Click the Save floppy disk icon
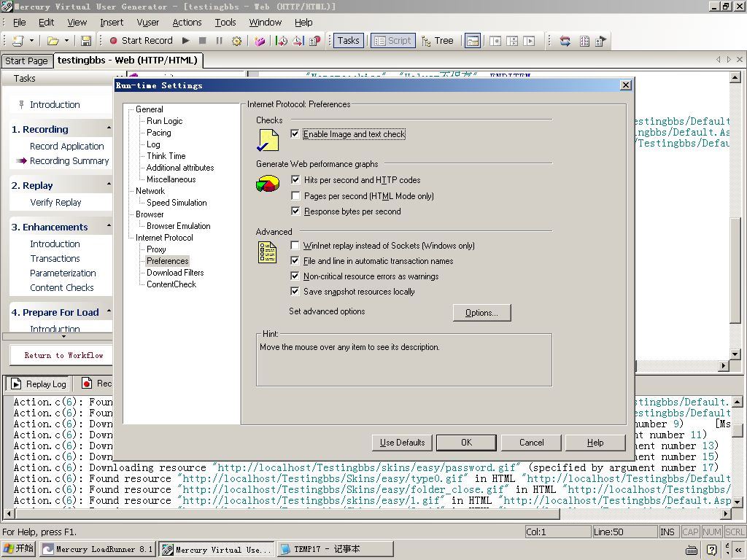The width and height of the screenshot is (747, 560). tap(86, 41)
